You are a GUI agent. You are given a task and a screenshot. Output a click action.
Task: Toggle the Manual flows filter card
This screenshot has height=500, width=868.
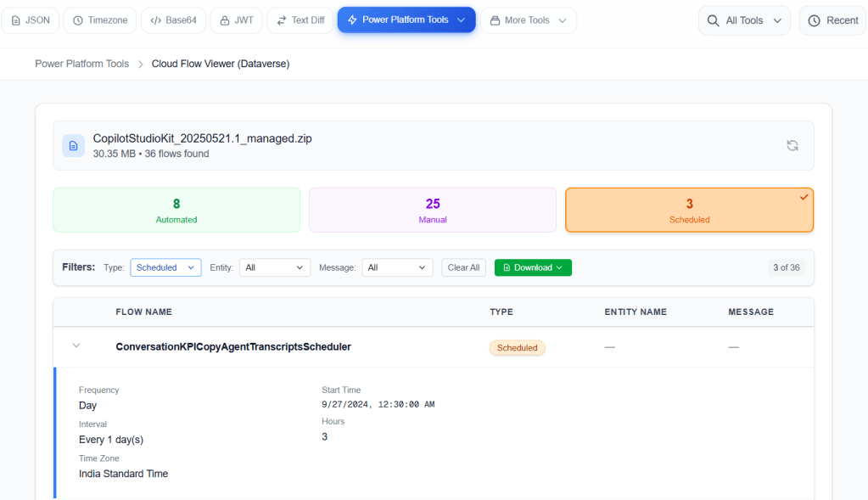tap(433, 210)
